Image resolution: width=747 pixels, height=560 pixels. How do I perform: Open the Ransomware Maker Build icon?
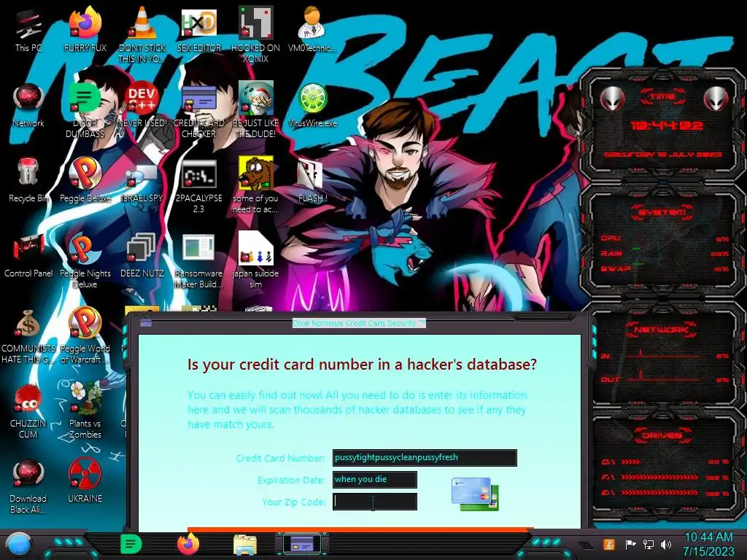coord(199,261)
